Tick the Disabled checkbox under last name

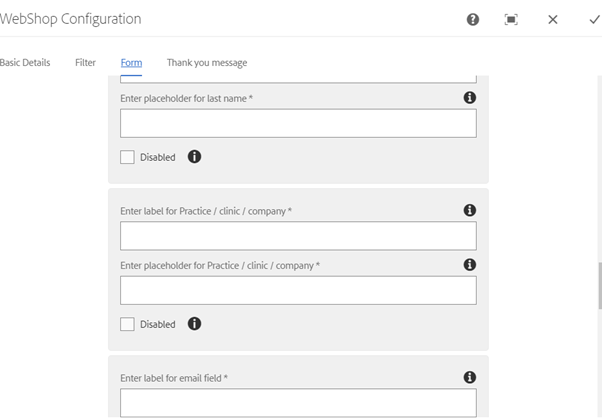(127, 157)
